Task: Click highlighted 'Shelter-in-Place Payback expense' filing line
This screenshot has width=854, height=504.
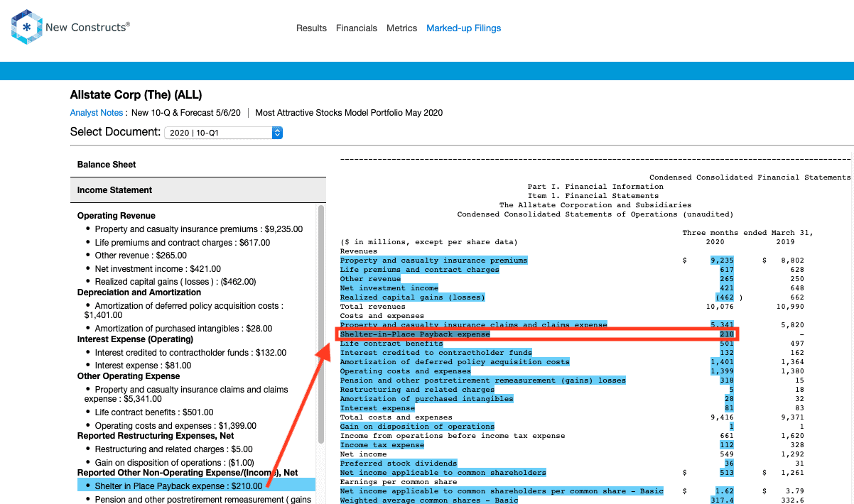Action: tap(415, 334)
